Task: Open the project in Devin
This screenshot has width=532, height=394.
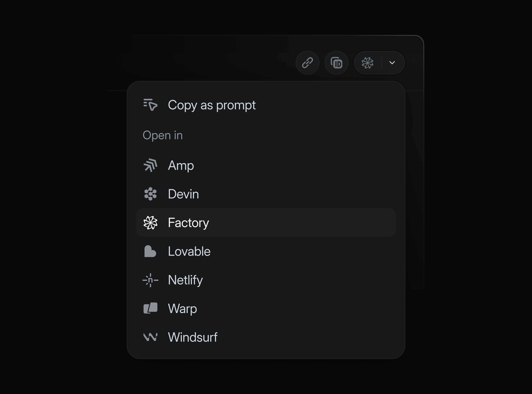Action: tap(183, 194)
